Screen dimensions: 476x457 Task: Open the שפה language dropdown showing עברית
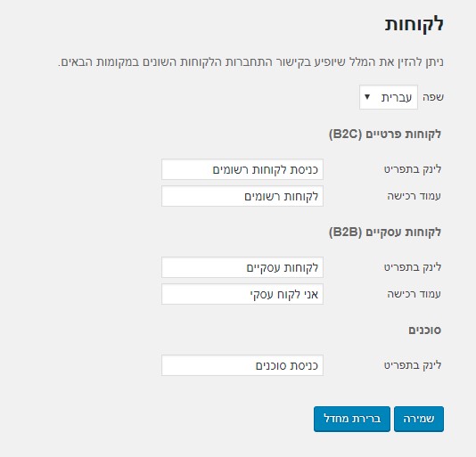389,97
